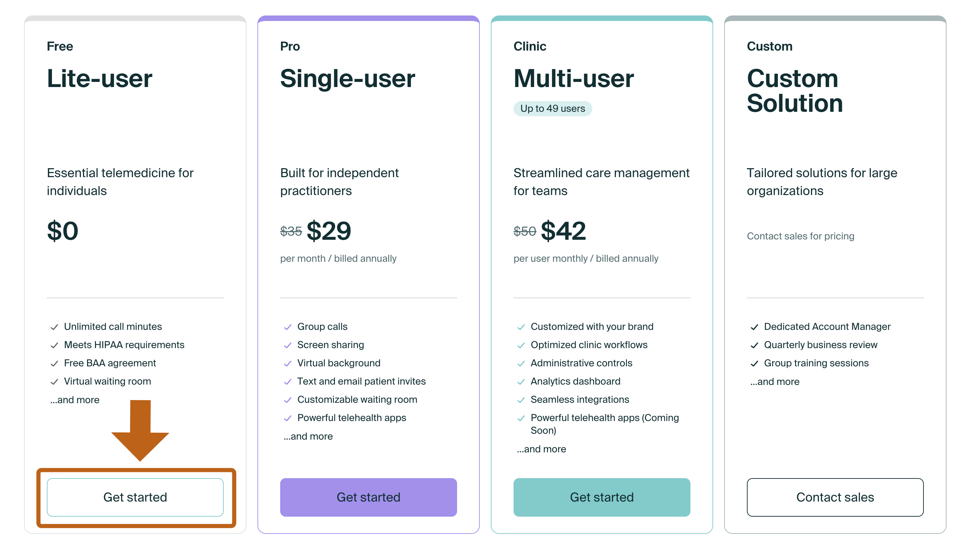The width and height of the screenshot is (972, 560).
Task: Open Contact sales for Custom Solution
Action: tap(835, 497)
